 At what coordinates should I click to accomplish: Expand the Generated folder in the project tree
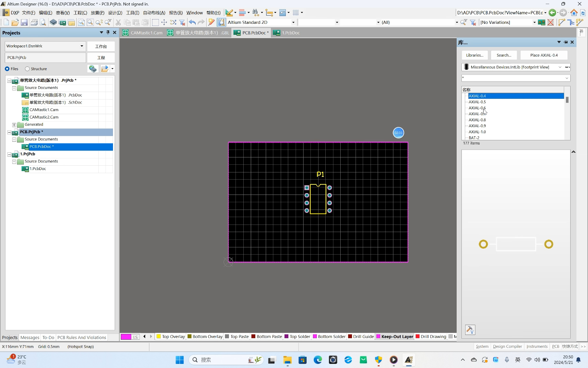(14, 125)
